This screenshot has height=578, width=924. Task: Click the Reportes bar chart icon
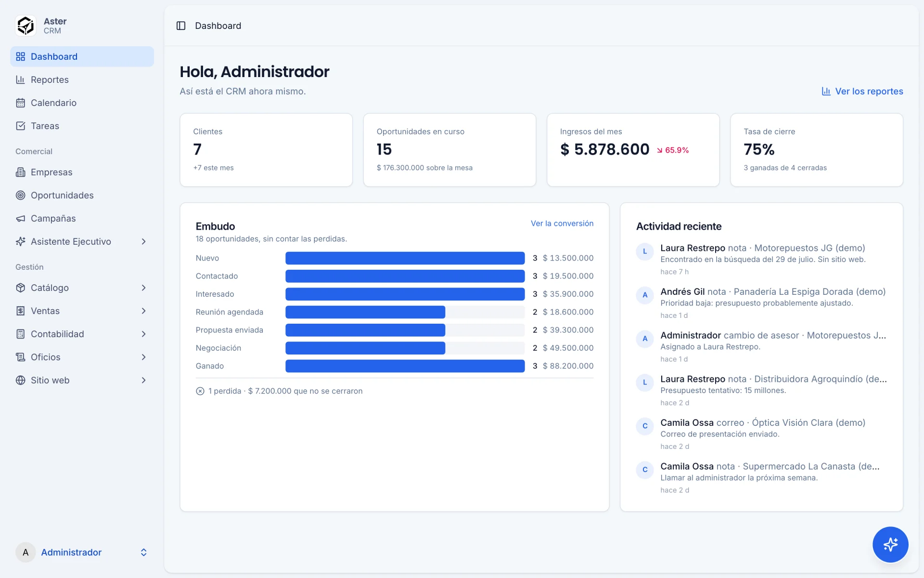click(x=20, y=79)
